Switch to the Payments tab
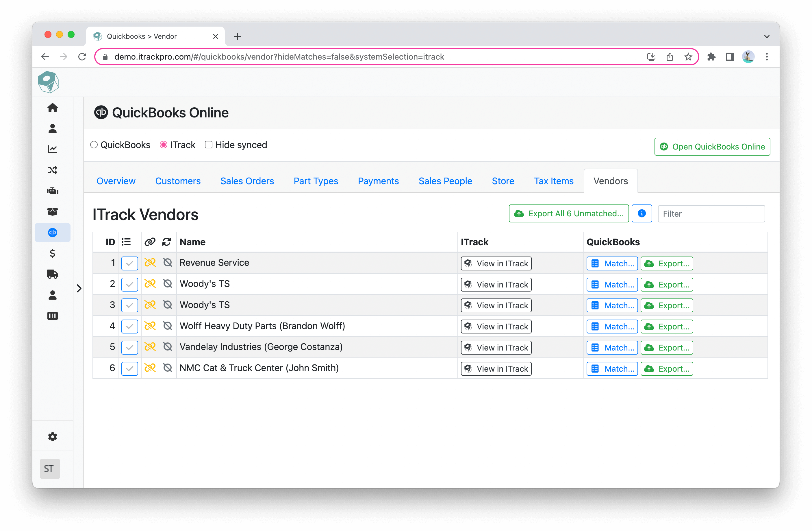Image resolution: width=812 pixels, height=531 pixels. point(378,181)
